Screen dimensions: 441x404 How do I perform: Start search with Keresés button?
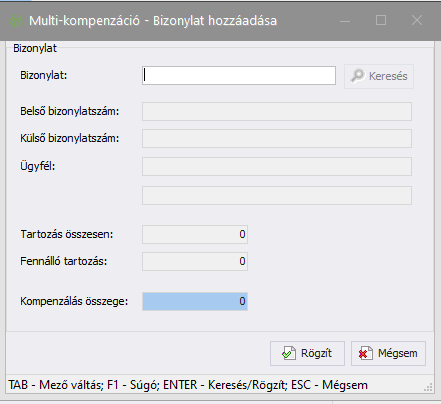tap(379, 76)
